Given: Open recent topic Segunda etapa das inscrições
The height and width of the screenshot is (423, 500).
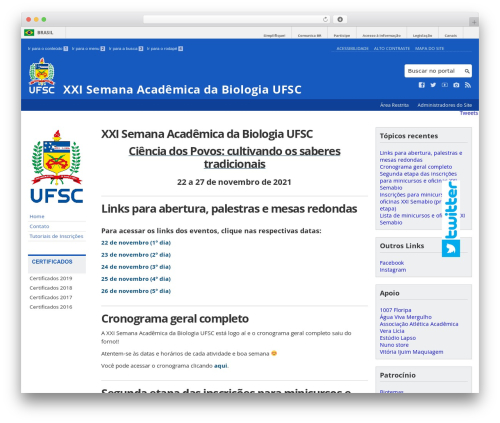Looking at the screenshot, I should pos(418,181).
